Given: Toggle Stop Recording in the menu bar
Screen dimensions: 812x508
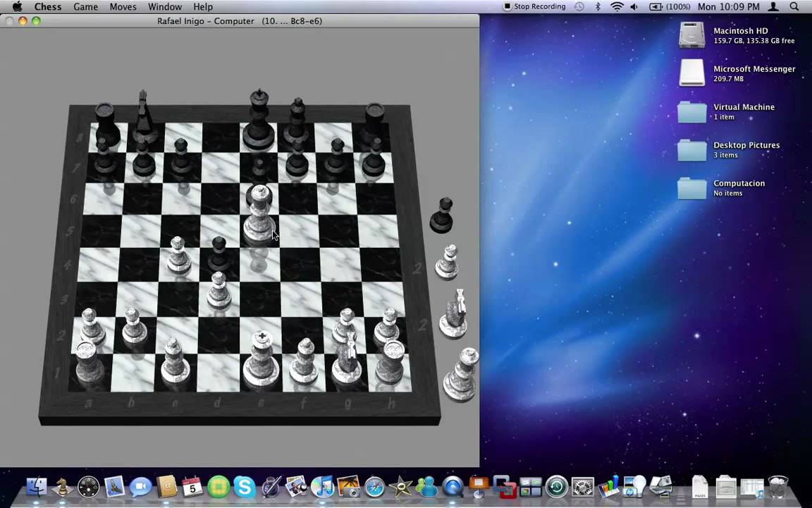Looking at the screenshot, I should point(535,6).
